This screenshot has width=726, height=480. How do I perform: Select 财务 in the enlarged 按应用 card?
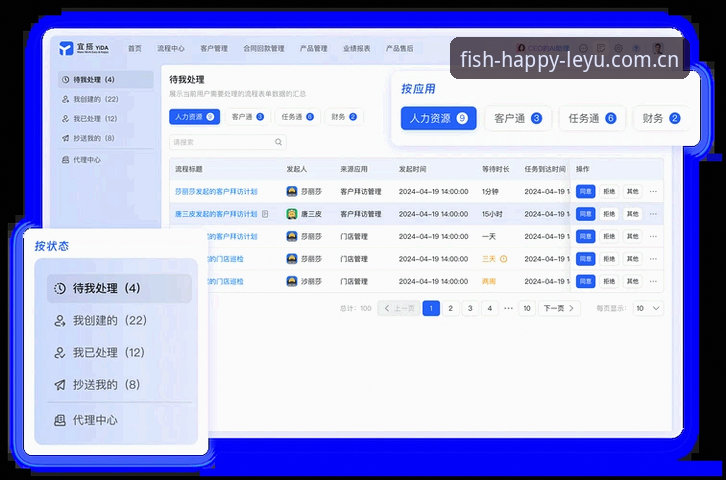pos(661,118)
